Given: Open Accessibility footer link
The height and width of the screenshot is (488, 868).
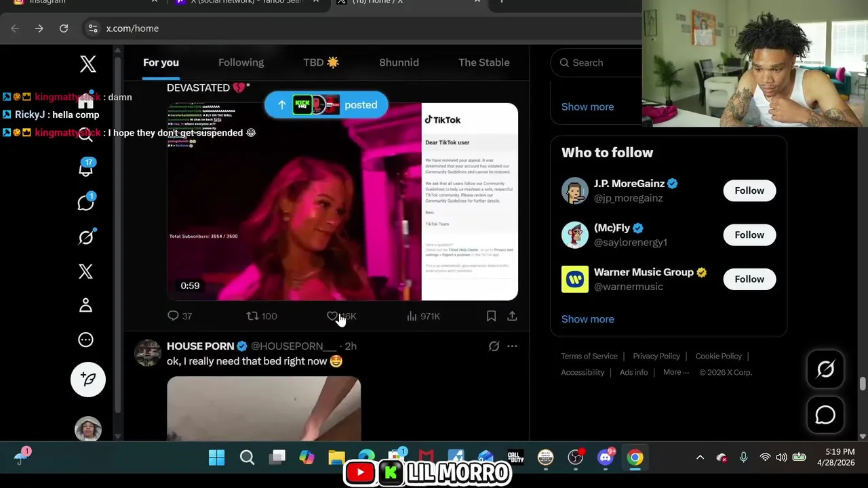Looking at the screenshot, I should tap(583, 372).
